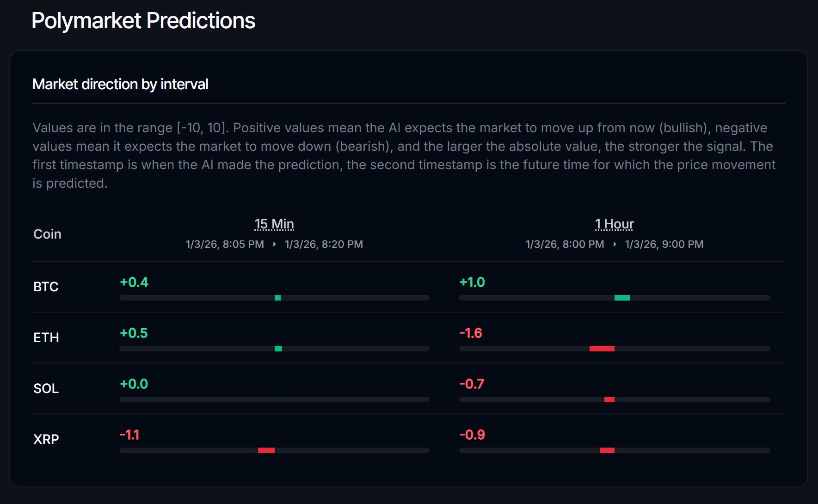This screenshot has height=504, width=818.
Task: Click the 1/3/26, 9:00 PM timestamp
Action: pyautogui.click(x=664, y=244)
